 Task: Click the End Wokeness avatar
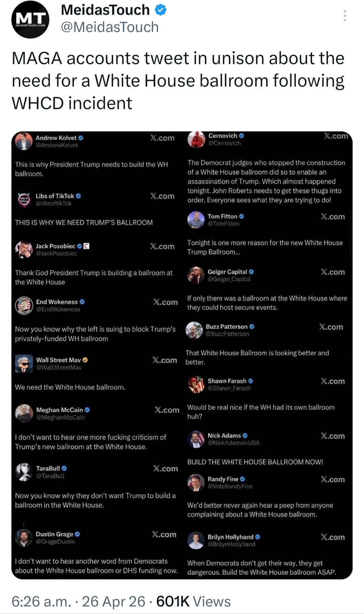24,305
